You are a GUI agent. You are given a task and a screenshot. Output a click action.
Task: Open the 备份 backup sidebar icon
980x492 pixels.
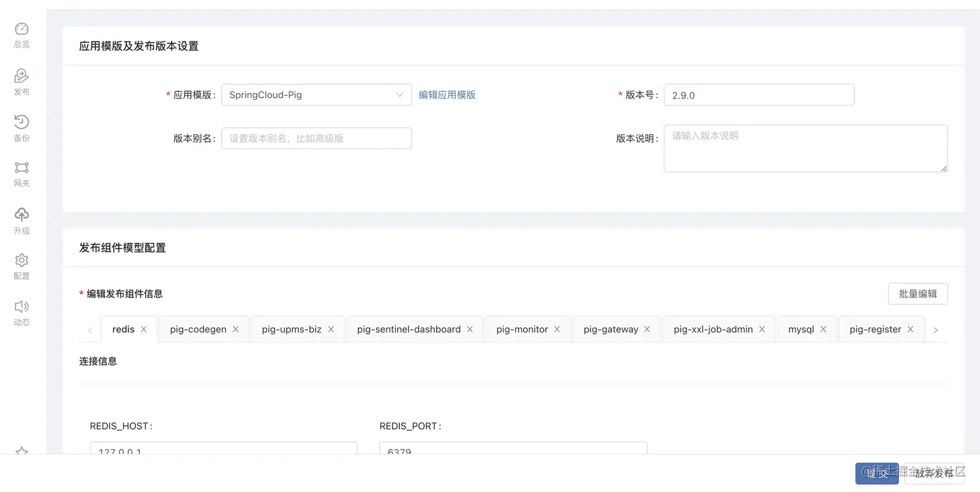(21, 122)
